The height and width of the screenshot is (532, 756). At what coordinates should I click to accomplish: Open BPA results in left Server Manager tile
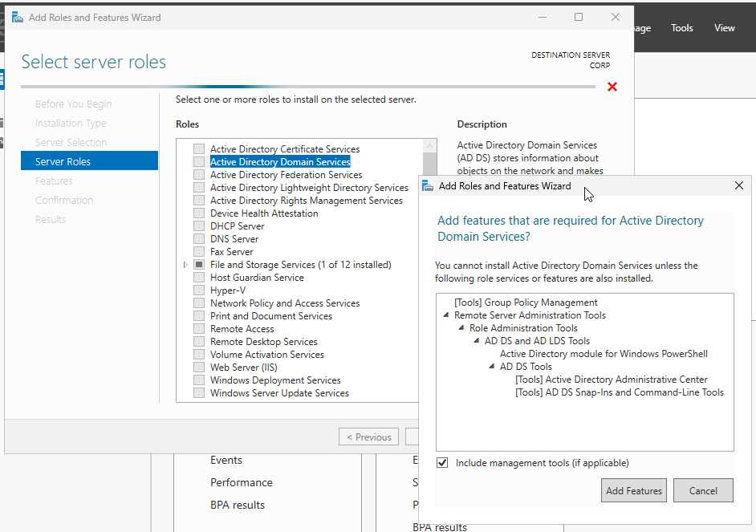[x=238, y=505]
